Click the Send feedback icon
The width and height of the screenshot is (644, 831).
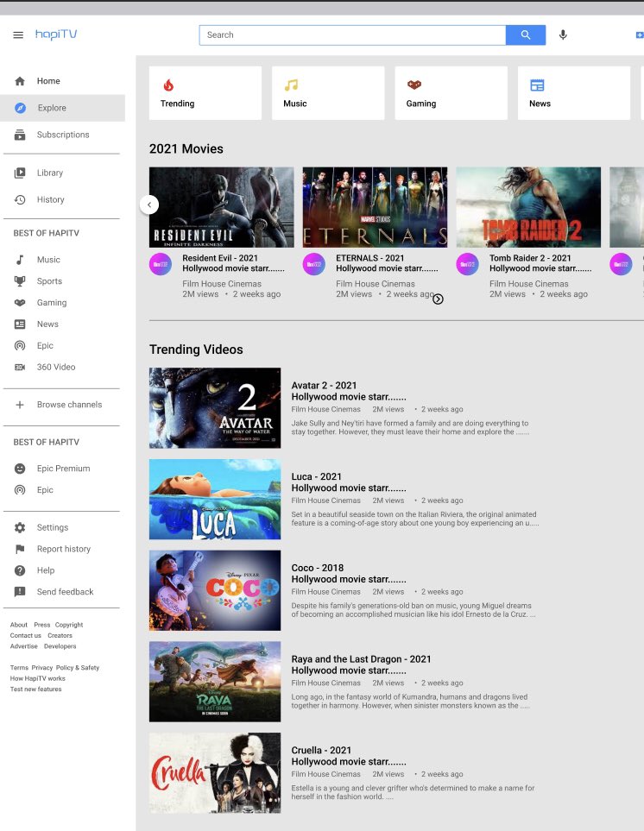tap(20, 592)
